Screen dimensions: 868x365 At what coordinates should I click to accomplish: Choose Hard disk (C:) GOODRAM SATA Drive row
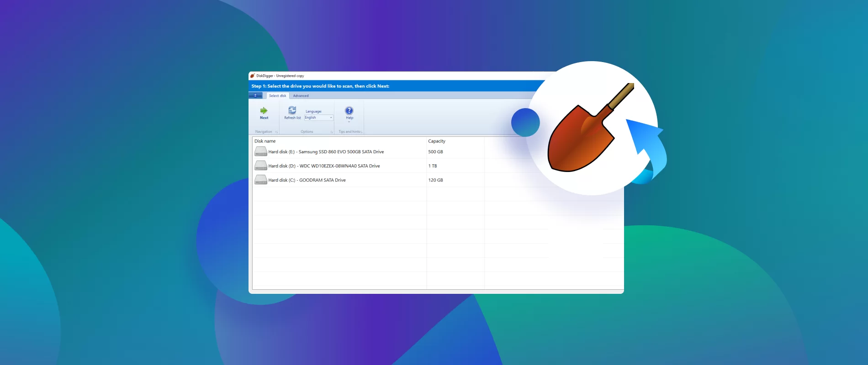[x=307, y=180]
